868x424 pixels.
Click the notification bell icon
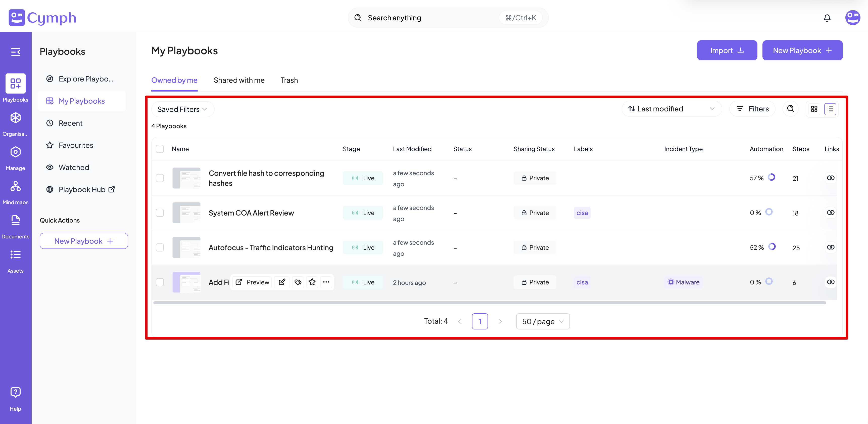coord(827,18)
